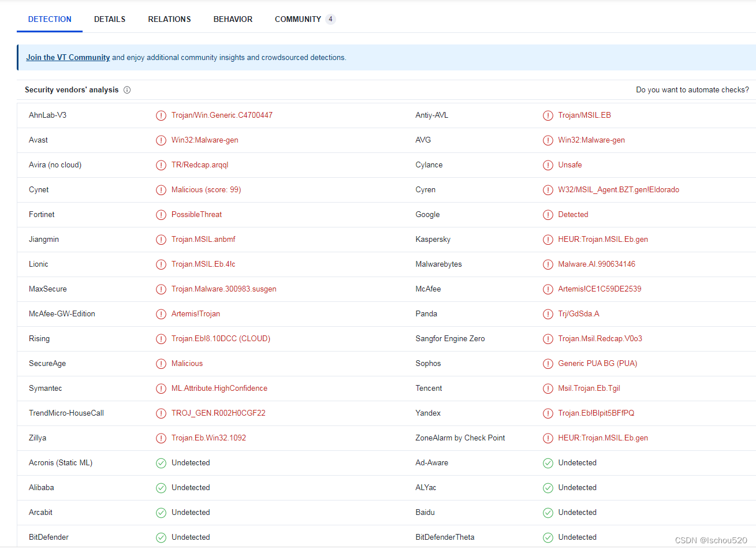Click the BitDefenderTheta vendor name
This screenshot has width=756, height=549.
[445, 537]
